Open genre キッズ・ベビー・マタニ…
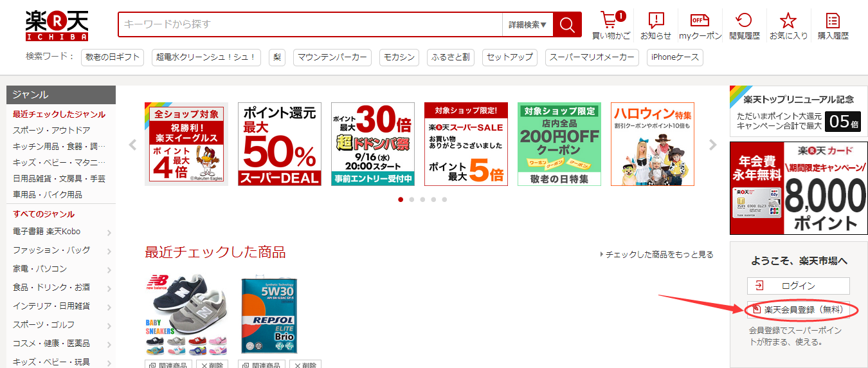 59,163
